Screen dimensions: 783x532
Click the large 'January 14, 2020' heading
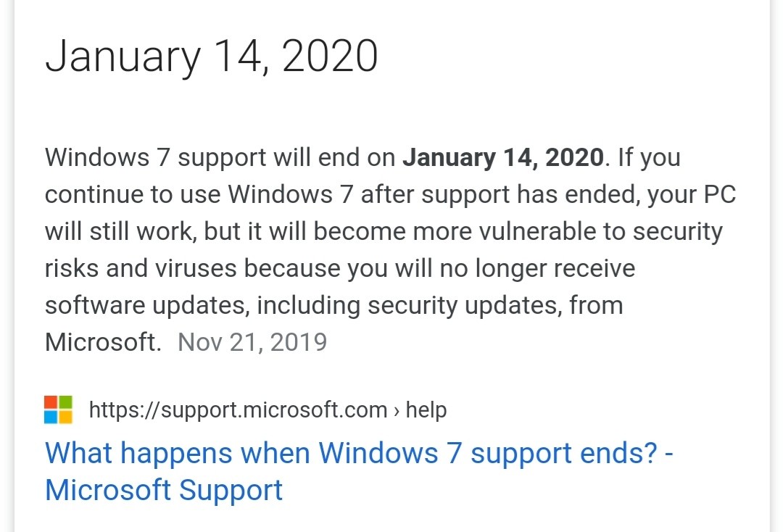click(x=211, y=56)
